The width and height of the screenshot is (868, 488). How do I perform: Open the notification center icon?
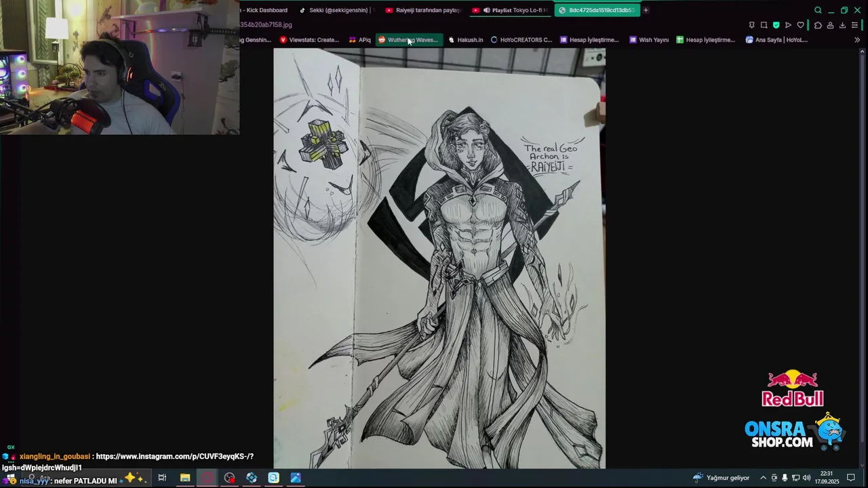[x=851, y=478]
